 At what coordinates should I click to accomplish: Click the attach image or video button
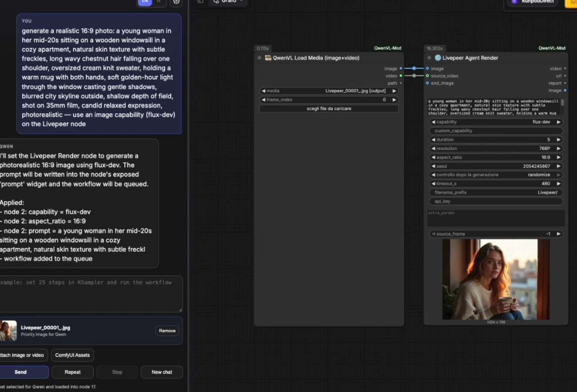tap(23, 355)
